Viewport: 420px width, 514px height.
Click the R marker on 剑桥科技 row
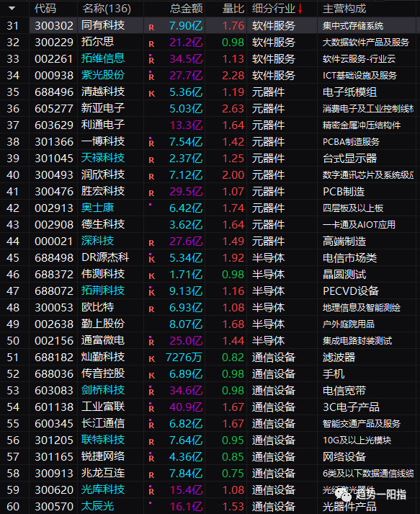point(151,392)
